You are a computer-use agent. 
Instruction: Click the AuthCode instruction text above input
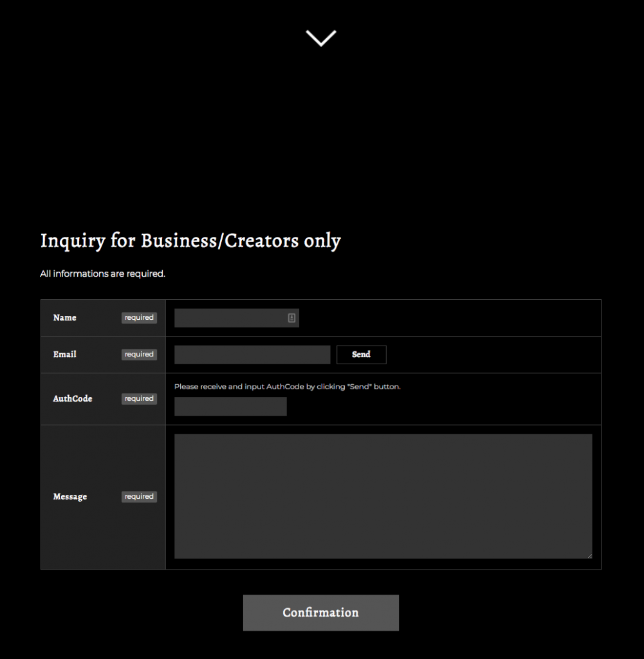[x=287, y=387]
